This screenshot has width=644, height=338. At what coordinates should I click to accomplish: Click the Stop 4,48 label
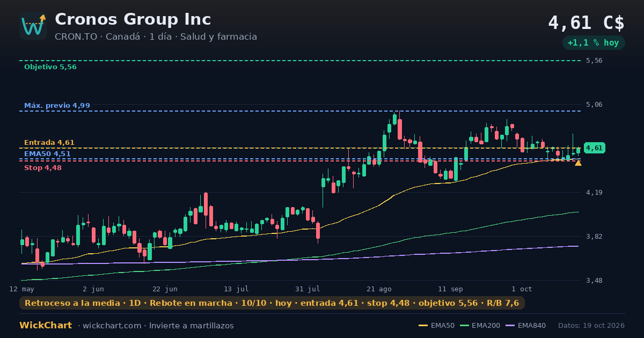pyautogui.click(x=43, y=168)
